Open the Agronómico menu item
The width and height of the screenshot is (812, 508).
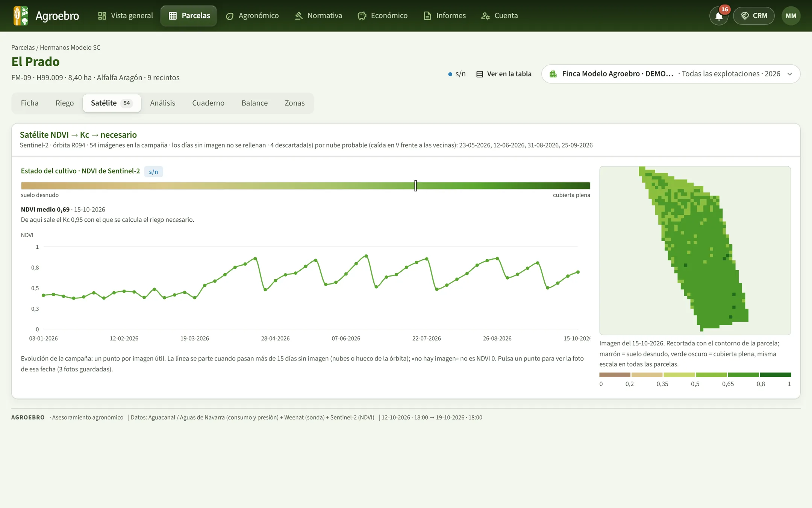(252, 16)
